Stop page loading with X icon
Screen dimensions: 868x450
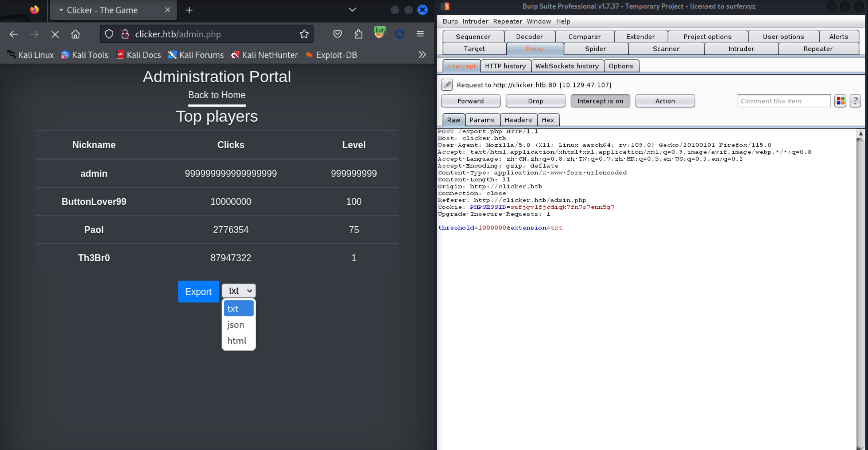(x=55, y=34)
